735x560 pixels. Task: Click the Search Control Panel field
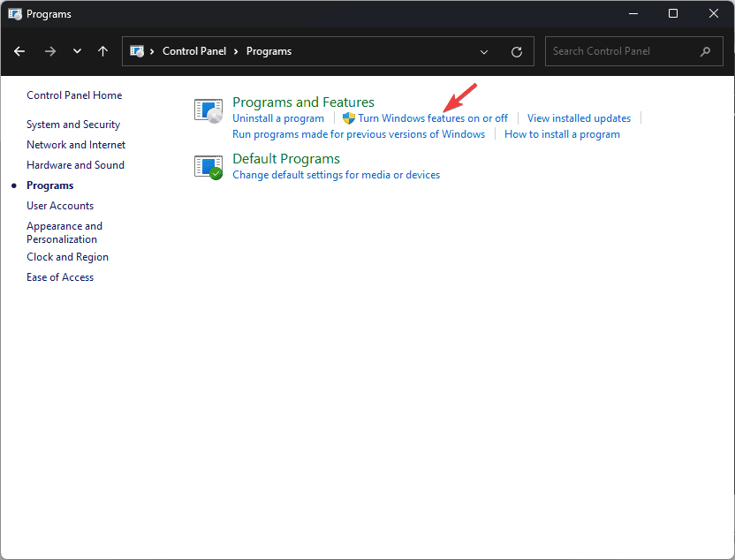(618, 51)
